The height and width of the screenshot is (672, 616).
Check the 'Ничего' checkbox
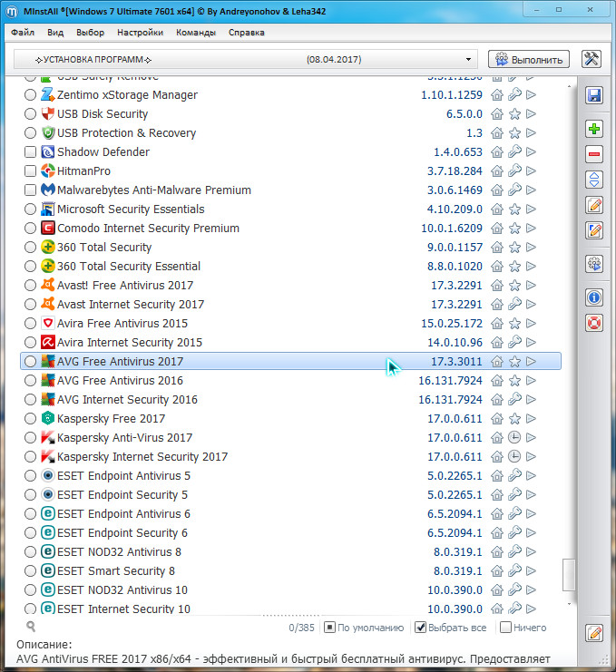tap(506, 628)
